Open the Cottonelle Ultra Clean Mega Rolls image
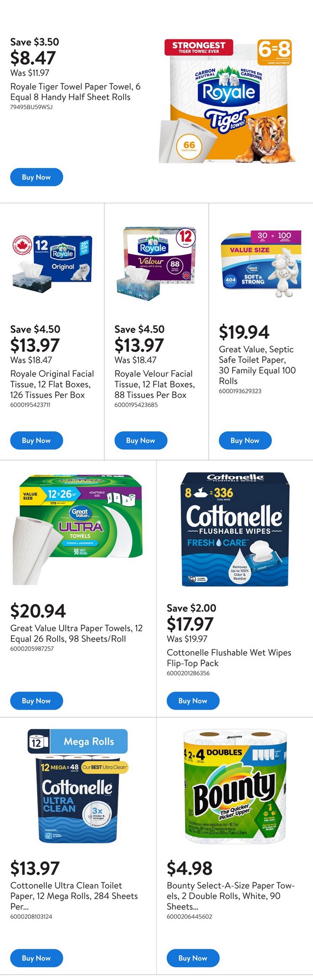This screenshot has width=313, height=980. point(78,786)
